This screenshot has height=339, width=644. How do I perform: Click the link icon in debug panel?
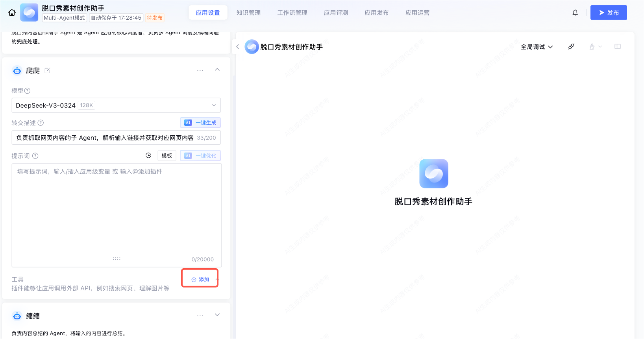pos(571,47)
